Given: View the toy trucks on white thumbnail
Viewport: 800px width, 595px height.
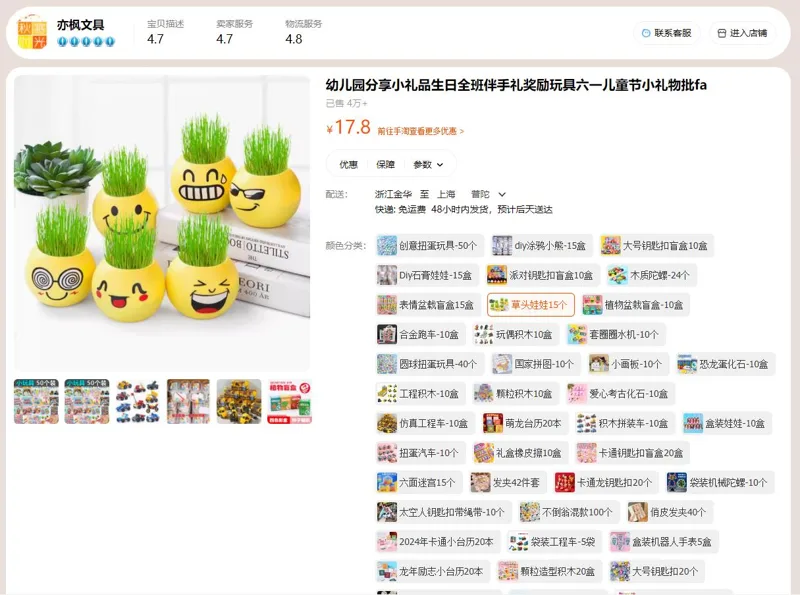Looking at the screenshot, I should click(x=137, y=402).
